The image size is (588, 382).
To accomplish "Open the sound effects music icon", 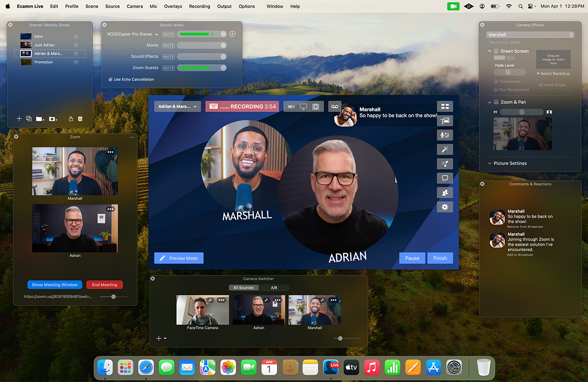I will [445, 164].
